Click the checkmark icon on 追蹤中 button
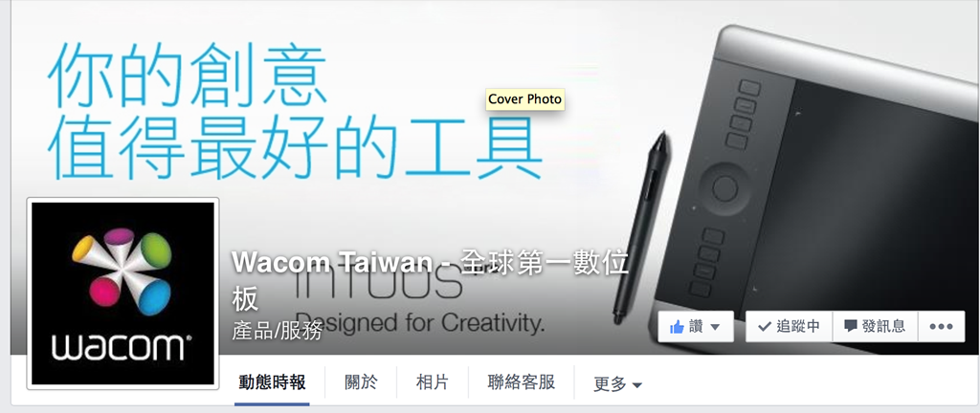The width and height of the screenshot is (980, 413). coord(764,326)
